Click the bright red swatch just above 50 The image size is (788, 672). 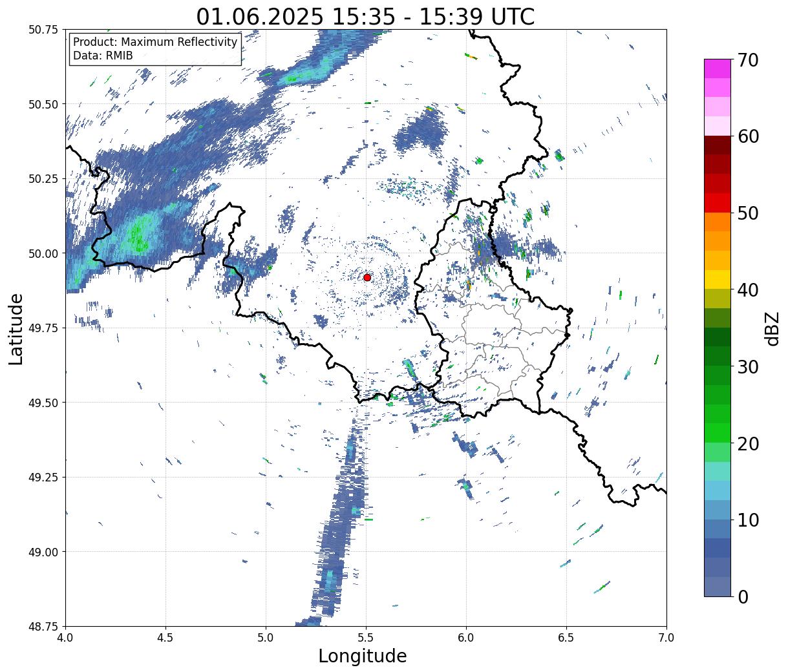click(718, 202)
